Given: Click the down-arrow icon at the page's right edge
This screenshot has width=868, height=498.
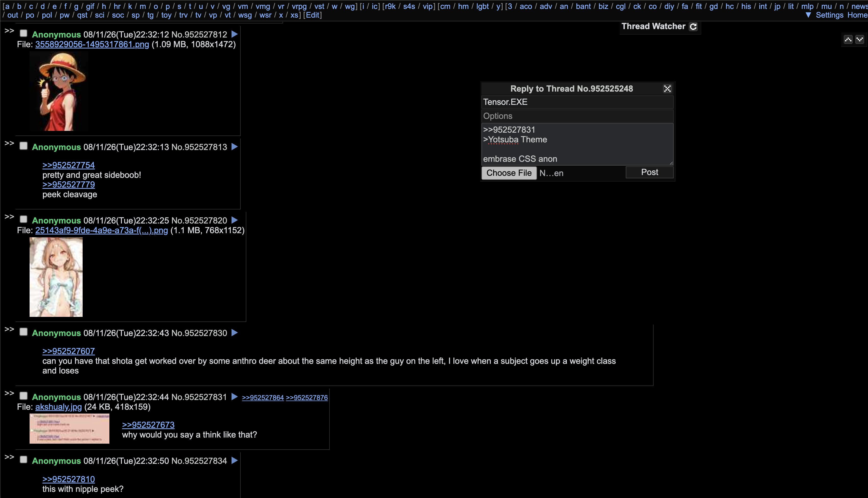Looking at the screenshot, I should point(860,40).
